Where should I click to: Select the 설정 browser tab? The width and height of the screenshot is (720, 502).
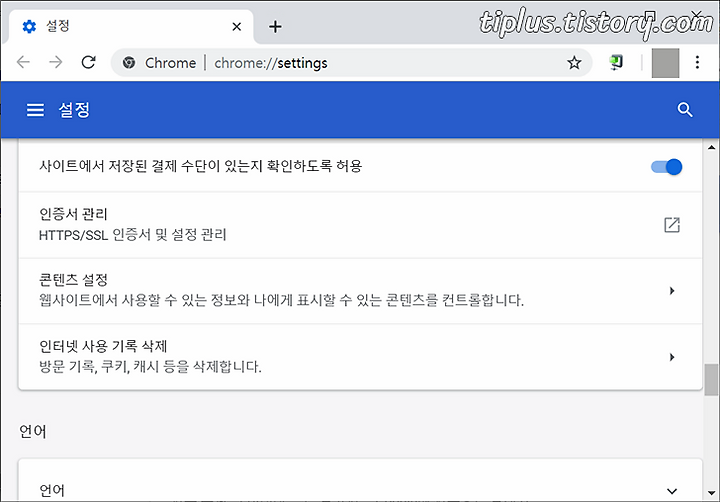[x=131, y=27]
